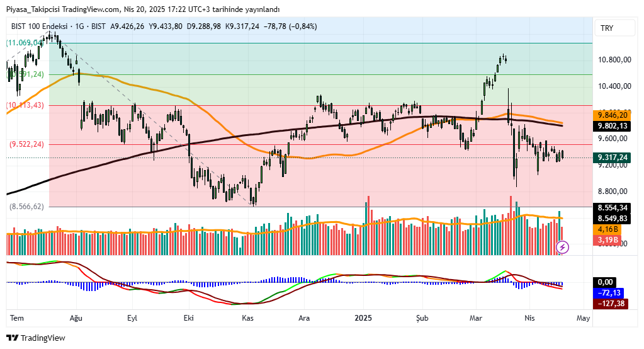
Task: Click the open value A9.426,26
Action: [x=127, y=26]
